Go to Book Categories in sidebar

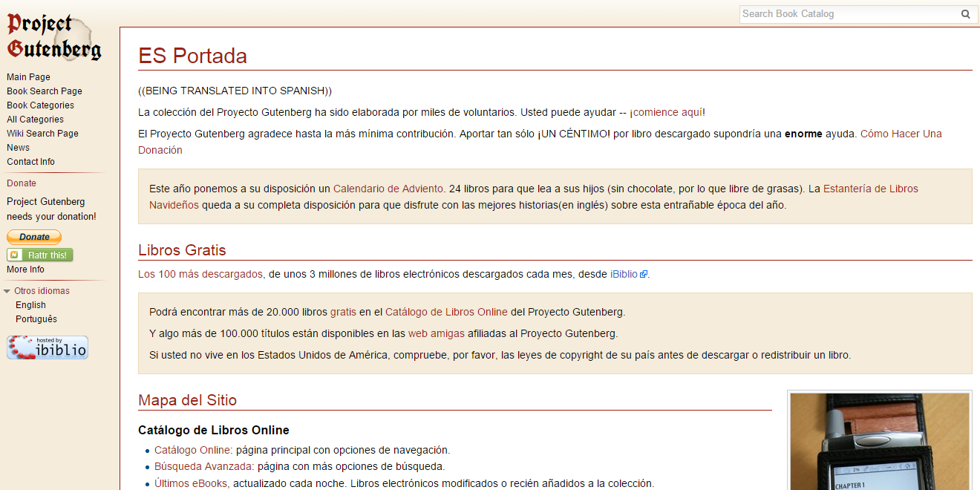click(40, 105)
